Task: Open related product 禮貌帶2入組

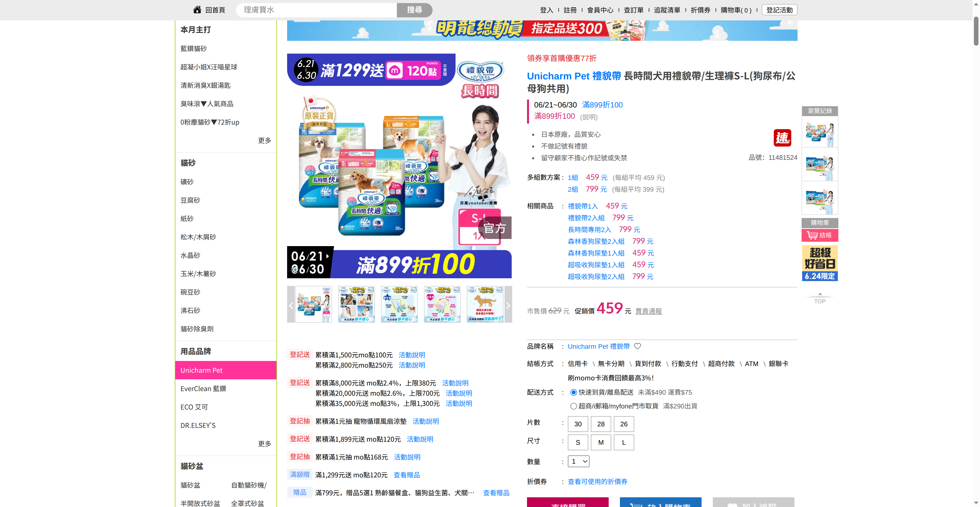Action: (586, 218)
